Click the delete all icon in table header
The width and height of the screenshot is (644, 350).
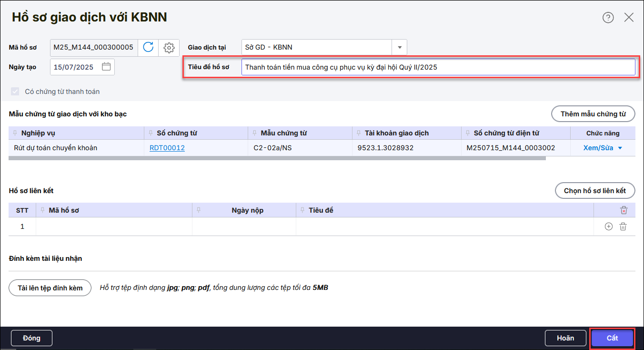click(x=624, y=210)
